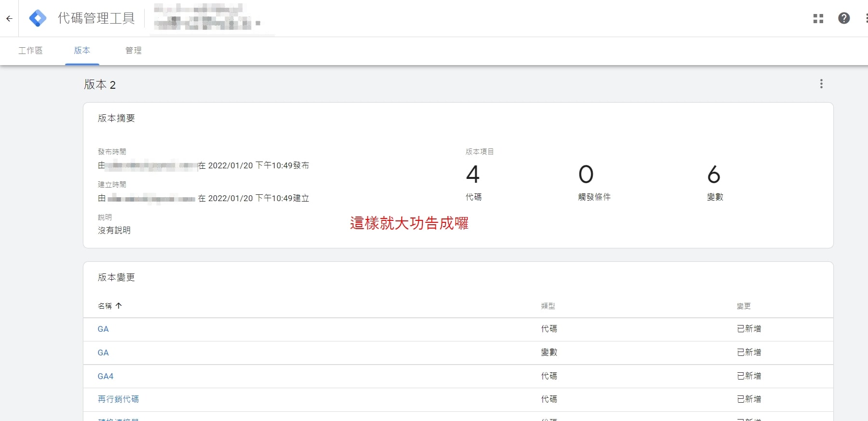The width and height of the screenshot is (868, 421).
Task: Click the 版本摘要 card title
Action: (x=116, y=118)
